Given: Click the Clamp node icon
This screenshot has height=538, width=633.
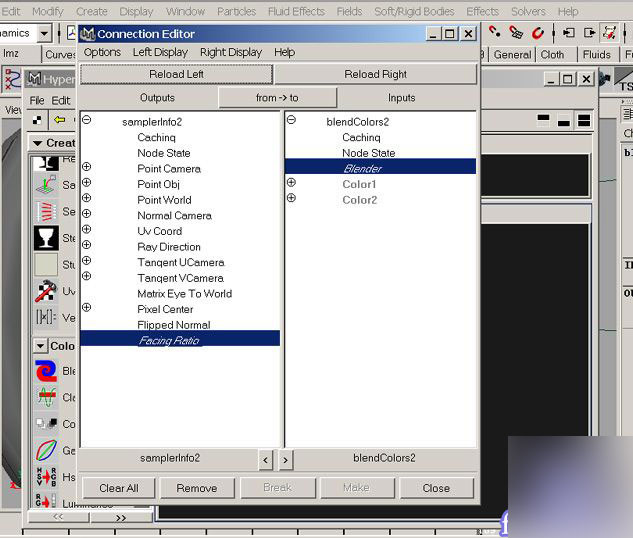Looking at the screenshot, I should 46,397.
